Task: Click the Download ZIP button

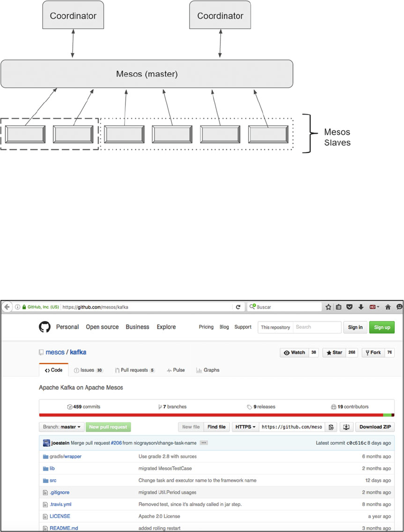Action: click(x=375, y=427)
